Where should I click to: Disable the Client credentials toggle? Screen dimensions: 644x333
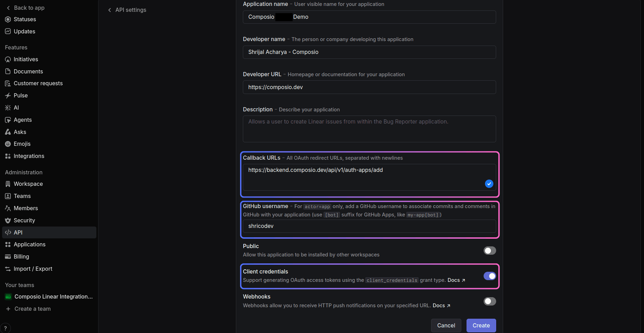490,276
